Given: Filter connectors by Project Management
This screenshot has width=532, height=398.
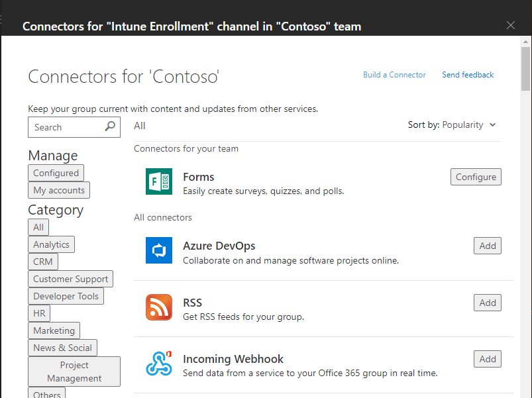Looking at the screenshot, I should click(x=74, y=372).
